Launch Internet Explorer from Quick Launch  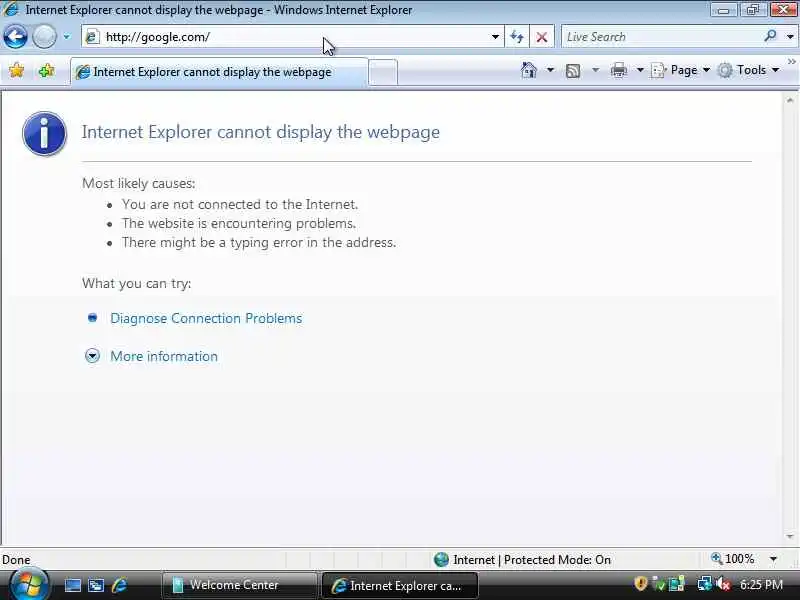pos(120,585)
